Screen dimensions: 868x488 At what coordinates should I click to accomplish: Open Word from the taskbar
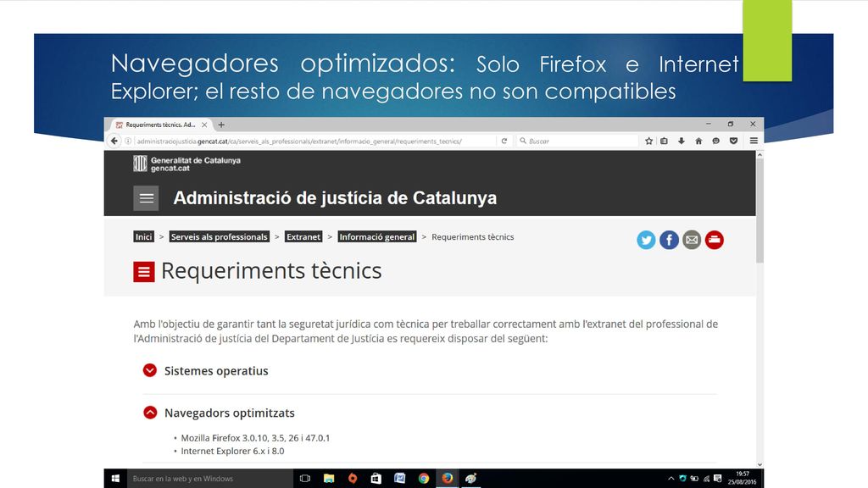click(x=400, y=479)
